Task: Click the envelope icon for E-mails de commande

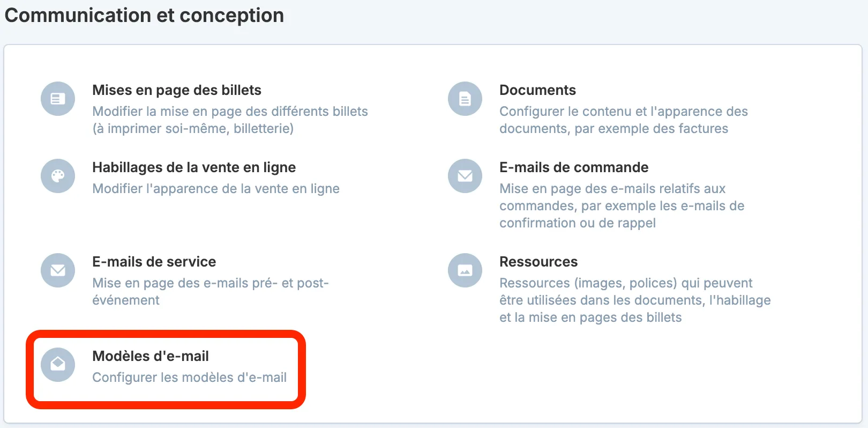Action: click(x=465, y=176)
